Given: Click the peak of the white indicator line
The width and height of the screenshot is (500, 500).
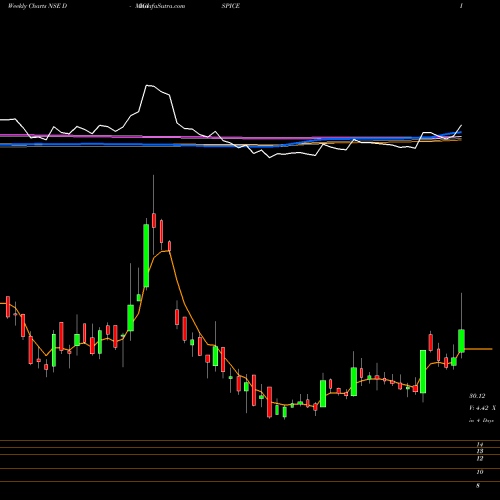Looking at the screenshot, I should pos(147,86).
